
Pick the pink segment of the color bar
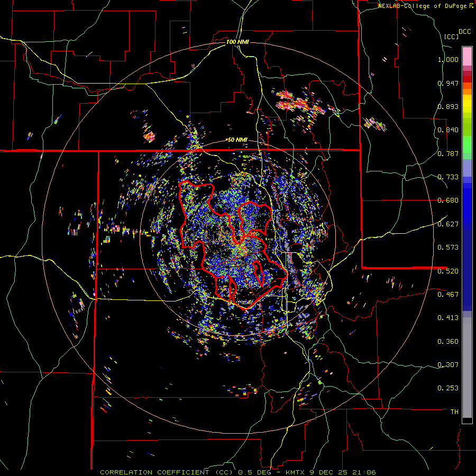[x=467, y=57]
